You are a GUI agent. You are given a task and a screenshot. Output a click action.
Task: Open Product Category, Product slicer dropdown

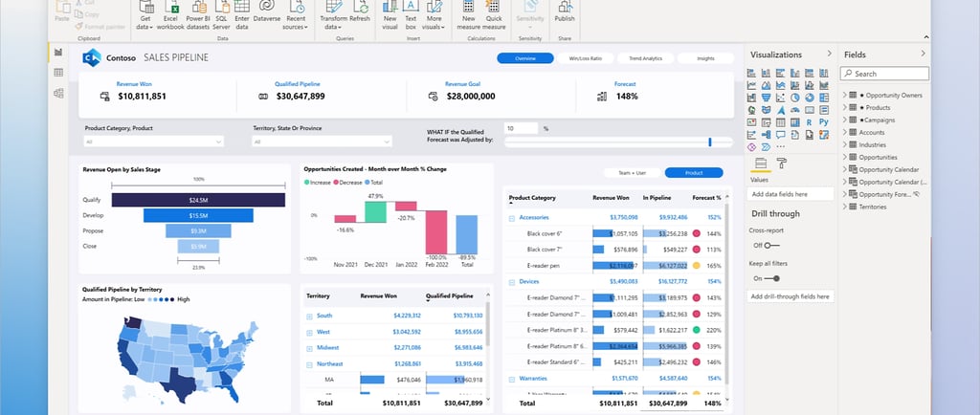coord(154,142)
